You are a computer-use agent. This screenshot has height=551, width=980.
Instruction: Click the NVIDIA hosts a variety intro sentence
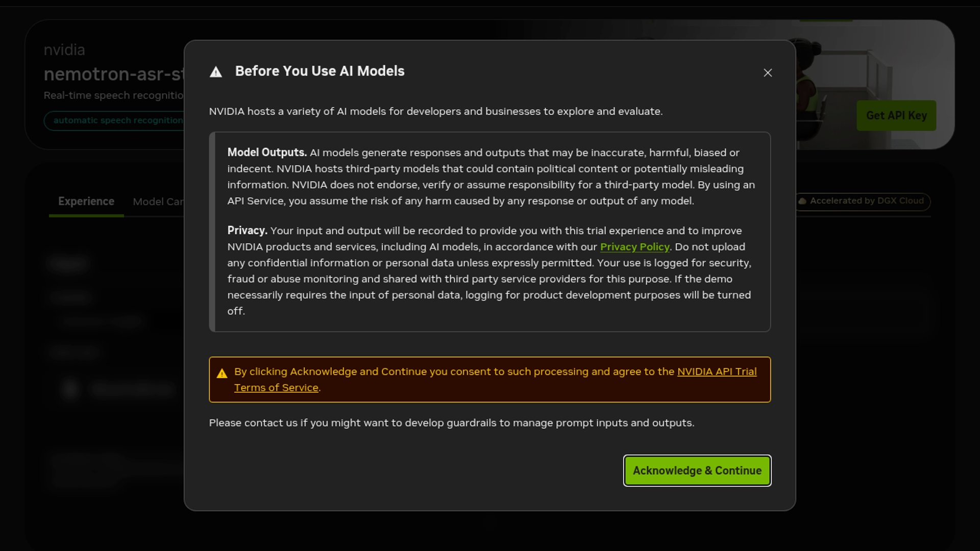435,112
